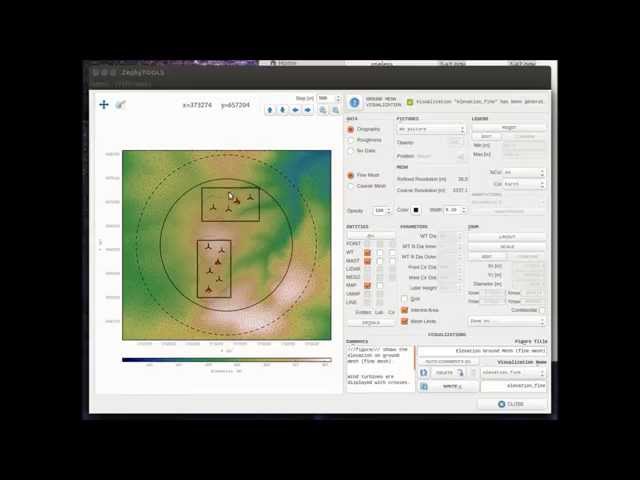Toggle the Mesh Limits checkbox

[404, 321]
